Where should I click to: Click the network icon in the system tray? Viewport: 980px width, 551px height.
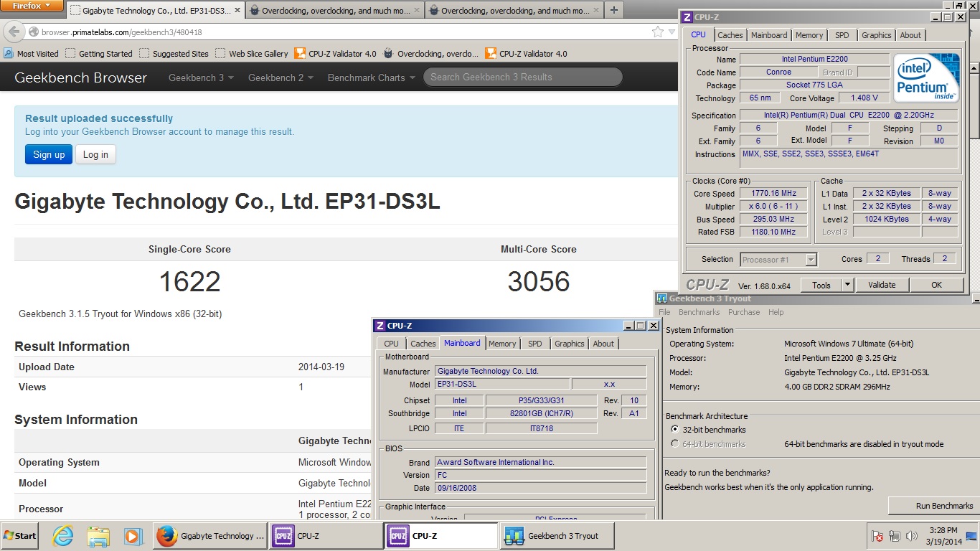tap(894, 536)
